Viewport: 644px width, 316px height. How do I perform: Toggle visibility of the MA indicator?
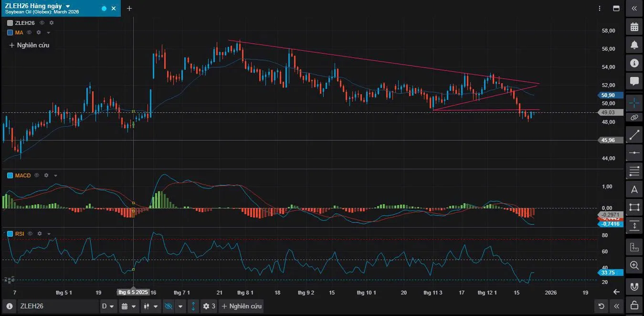[x=29, y=33]
